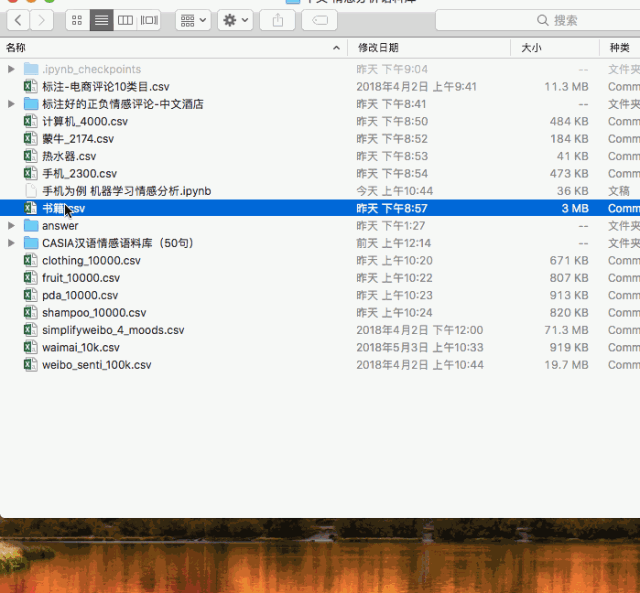The height and width of the screenshot is (593, 640).
Task: Select file name simplifyweibo_4_moods.csv
Action: click(x=113, y=330)
